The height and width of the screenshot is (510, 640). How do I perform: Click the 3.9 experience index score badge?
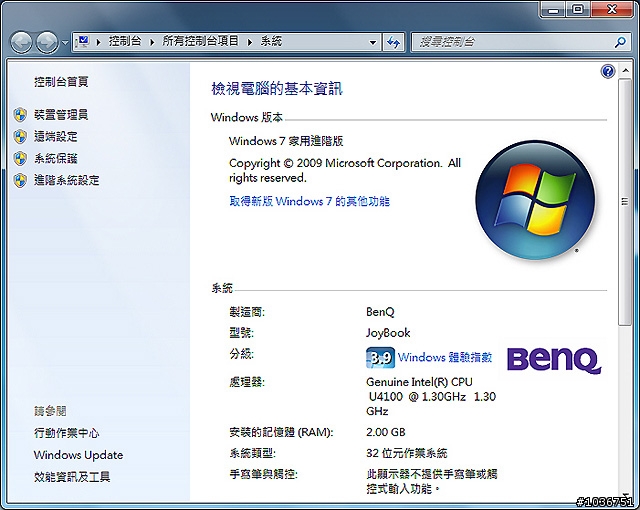click(380, 358)
